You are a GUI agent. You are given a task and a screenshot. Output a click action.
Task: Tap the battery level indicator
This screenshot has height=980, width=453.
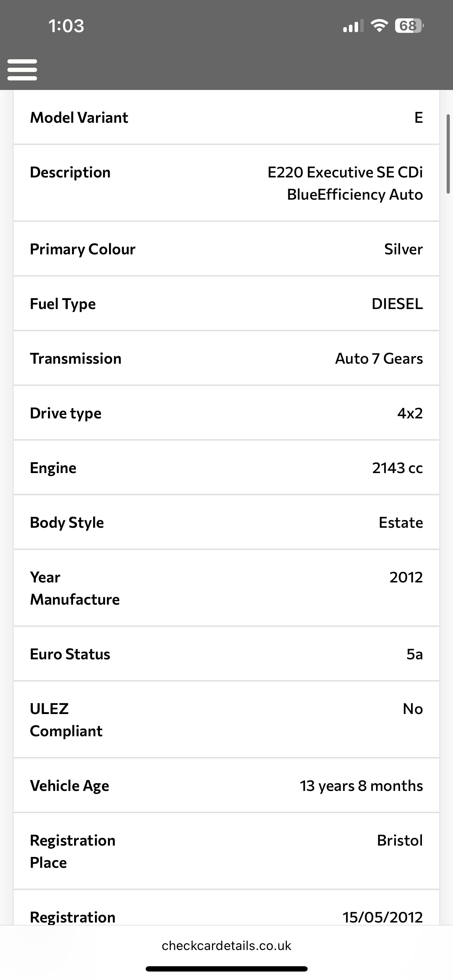pyautogui.click(x=409, y=25)
